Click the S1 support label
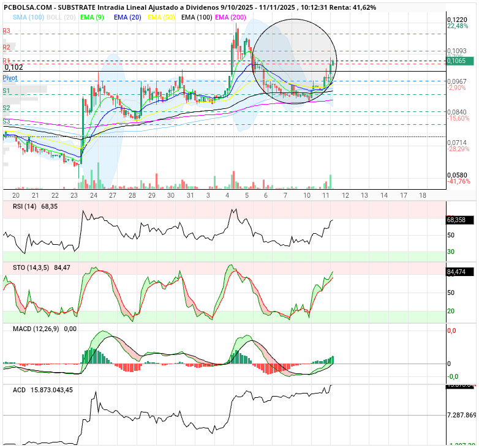This screenshot has width=479, height=448. point(6,91)
